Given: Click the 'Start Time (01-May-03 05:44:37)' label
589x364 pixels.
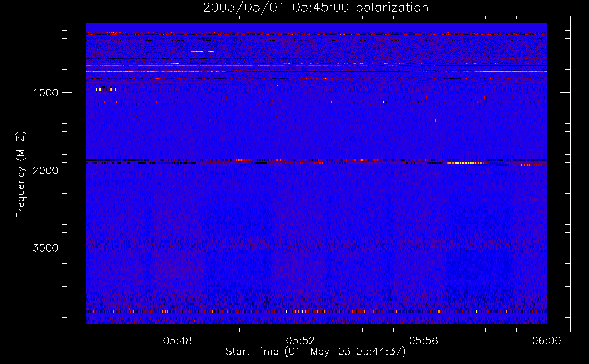Looking at the screenshot, I should [x=316, y=351].
